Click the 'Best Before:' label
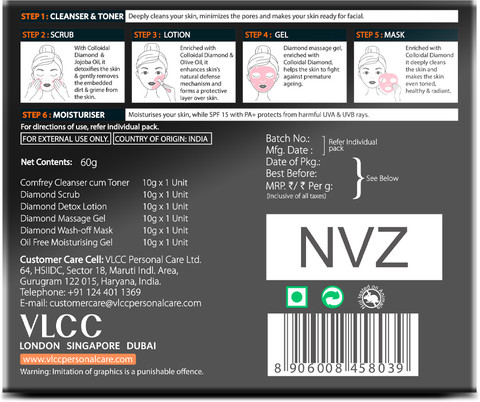 tap(291, 173)
